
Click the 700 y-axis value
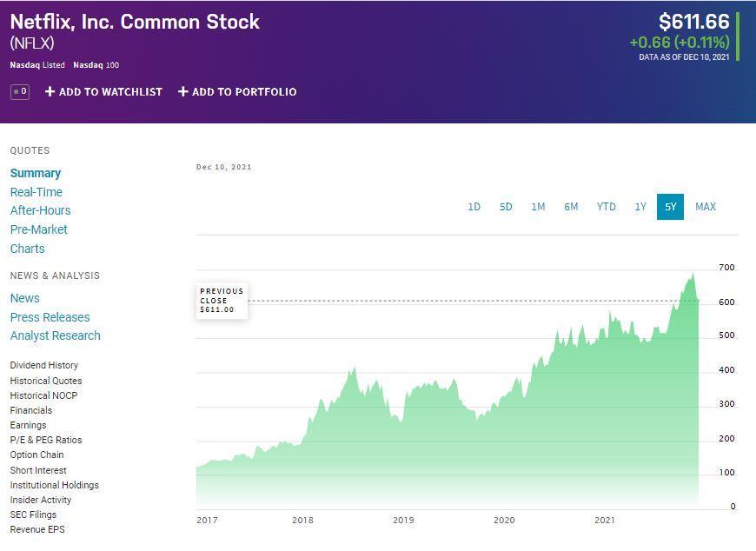pos(726,268)
